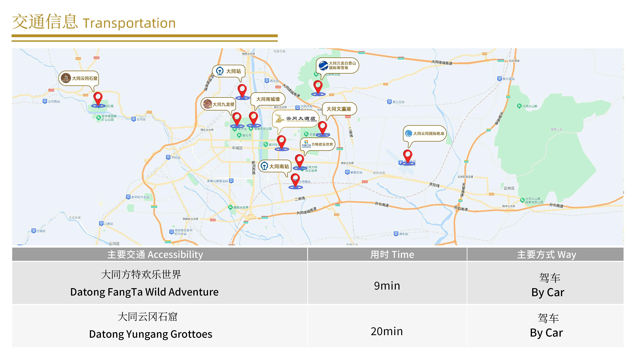Viewport: 644px width, 362px height.
Task: Click the 交通信息 Transportation title
Action: 94,22
